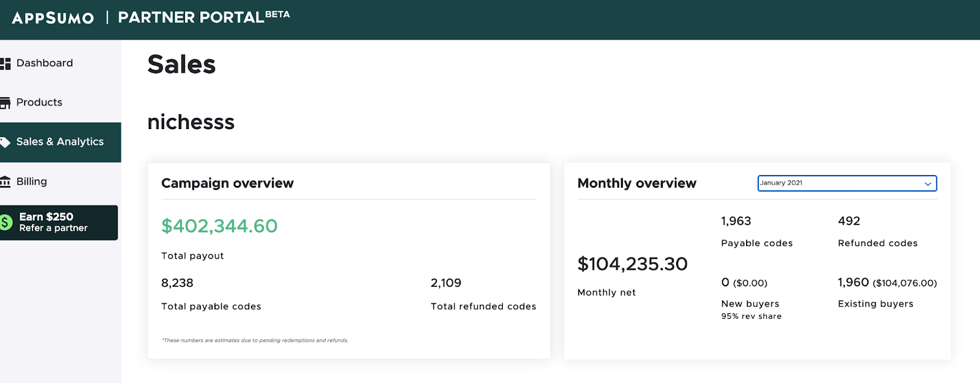Image resolution: width=980 pixels, height=383 pixels.
Task: Click the Products storefront icon
Action: click(6, 103)
